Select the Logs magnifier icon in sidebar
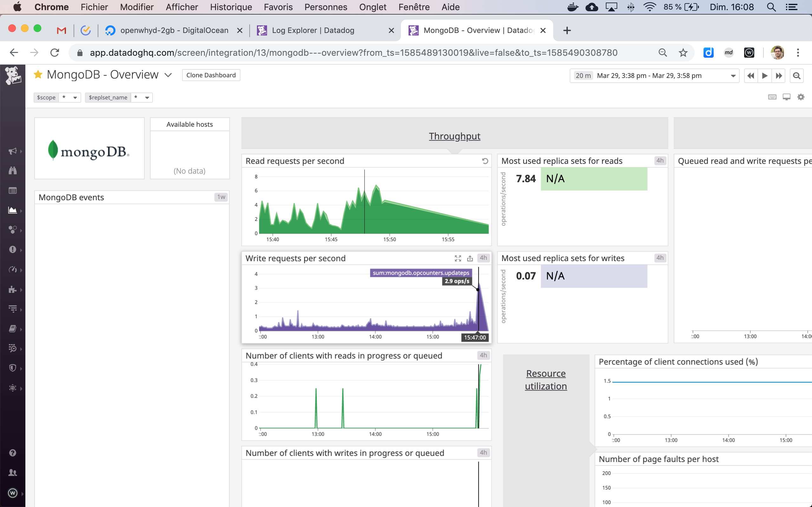 pyautogui.click(x=12, y=348)
